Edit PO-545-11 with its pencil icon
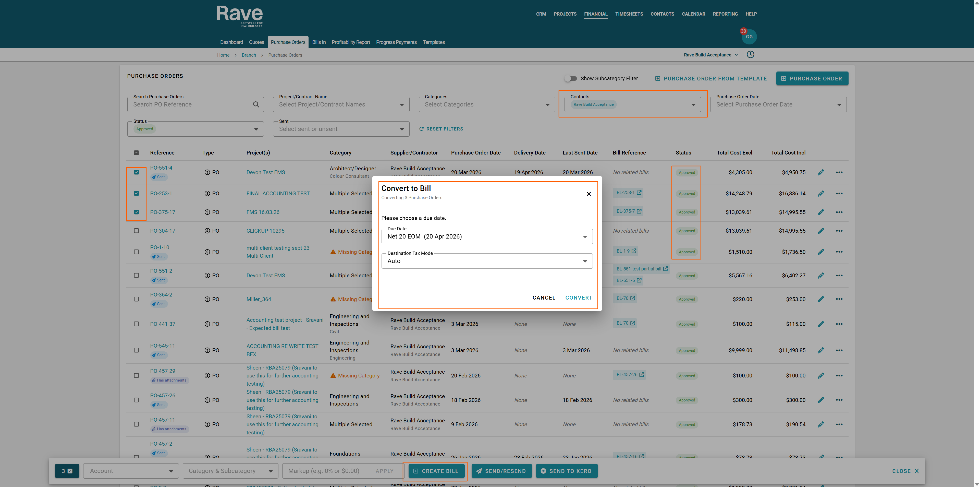This screenshot has width=980, height=487. pyautogui.click(x=820, y=350)
